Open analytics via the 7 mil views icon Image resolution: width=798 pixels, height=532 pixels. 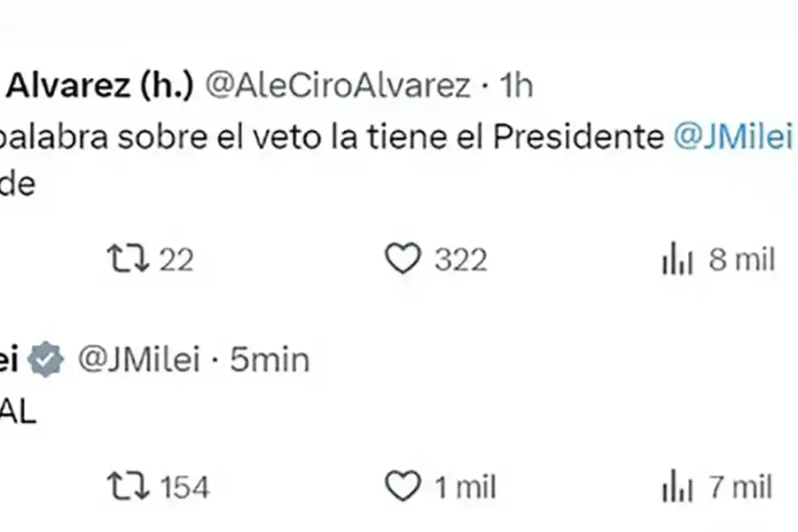(677, 486)
